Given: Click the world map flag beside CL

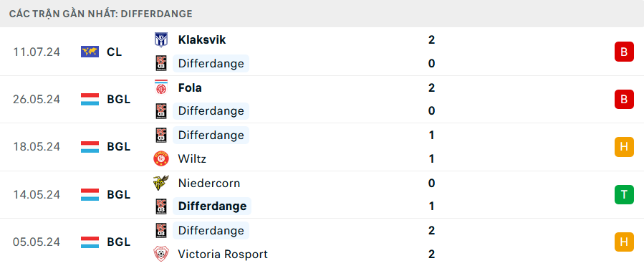Looking at the screenshot, I should (90, 52).
